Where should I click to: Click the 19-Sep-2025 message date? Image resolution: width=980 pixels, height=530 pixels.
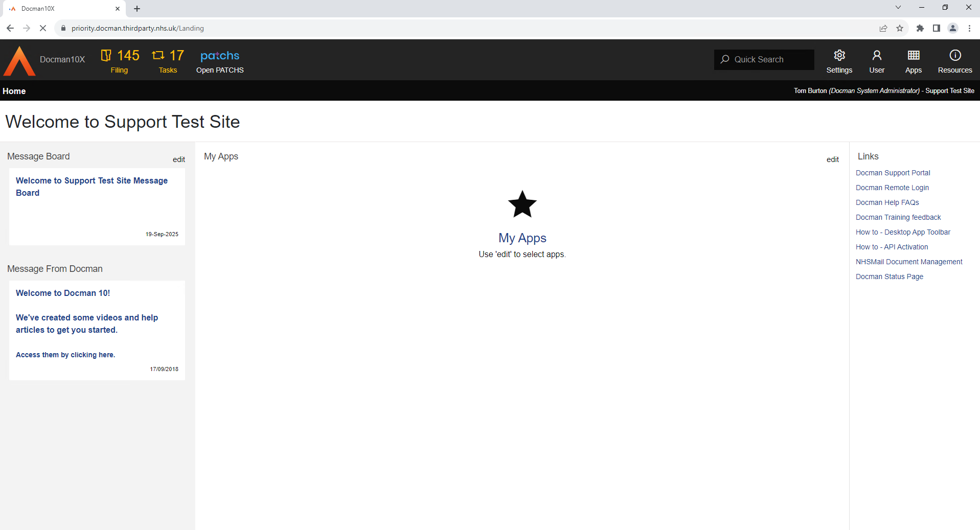click(162, 234)
